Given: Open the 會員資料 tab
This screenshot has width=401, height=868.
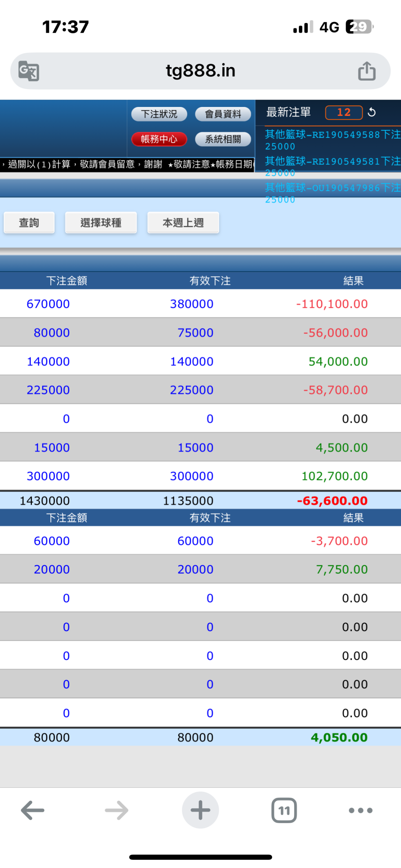Looking at the screenshot, I should (x=223, y=114).
